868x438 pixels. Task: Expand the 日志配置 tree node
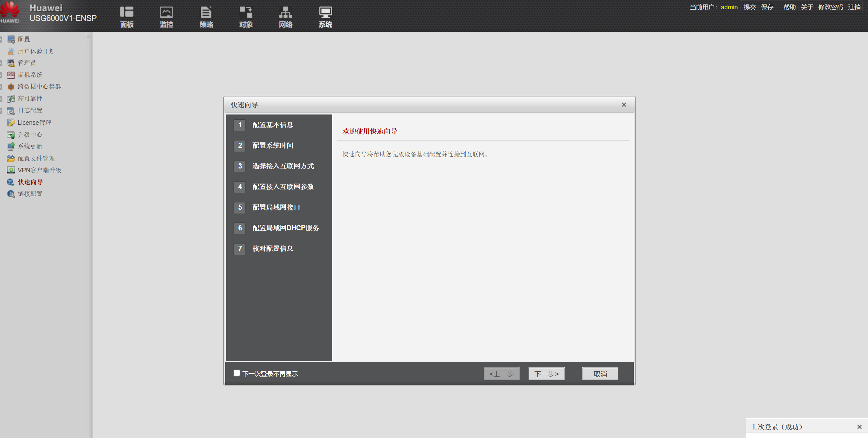tap(1, 110)
